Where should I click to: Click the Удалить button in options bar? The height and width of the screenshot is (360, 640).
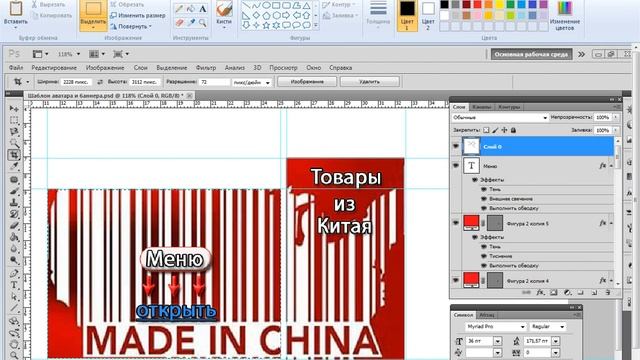point(369,82)
